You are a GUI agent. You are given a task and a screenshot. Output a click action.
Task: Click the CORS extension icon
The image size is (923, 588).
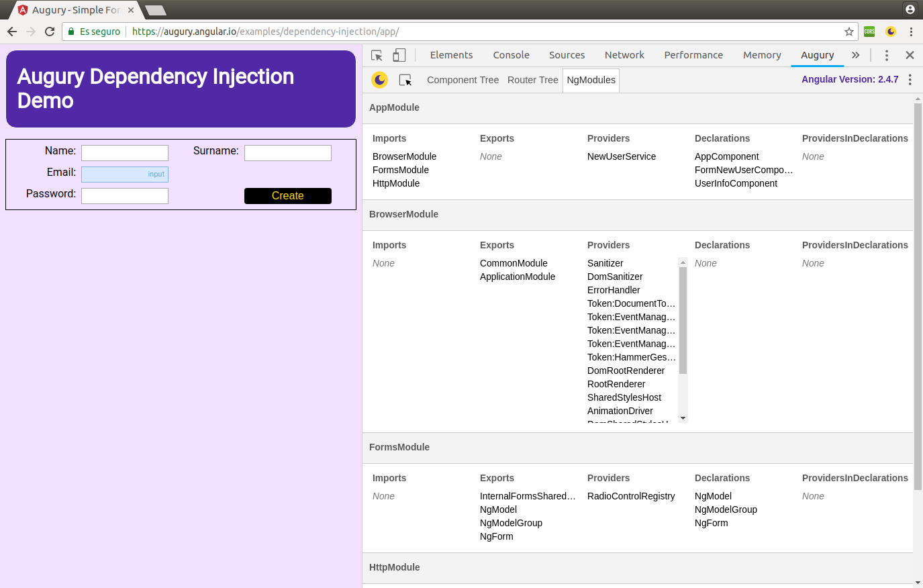click(869, 32)
